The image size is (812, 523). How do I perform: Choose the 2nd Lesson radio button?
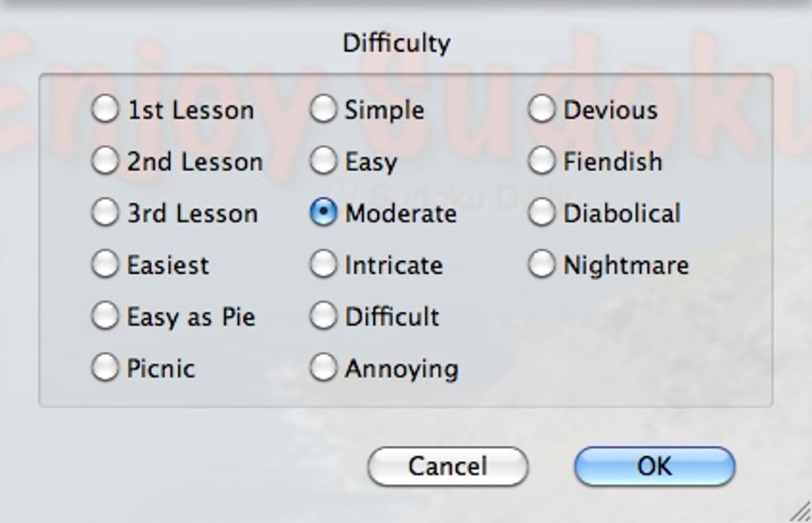pos(105,162)
